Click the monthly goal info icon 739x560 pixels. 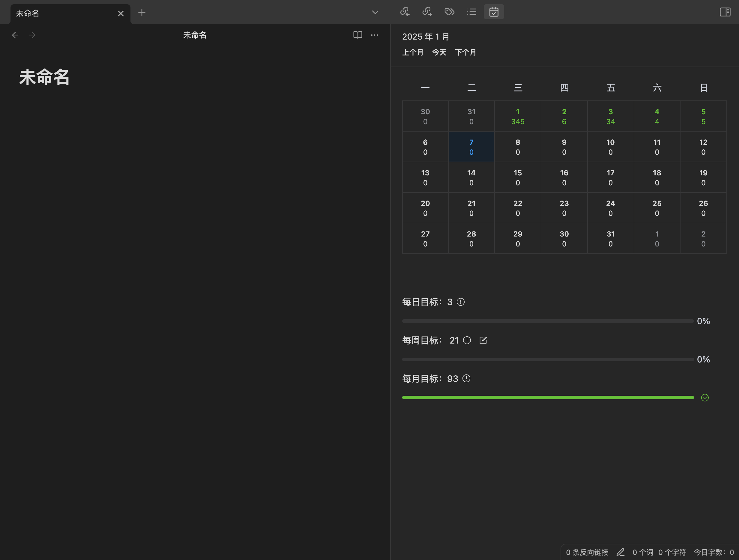click(466, 379)
